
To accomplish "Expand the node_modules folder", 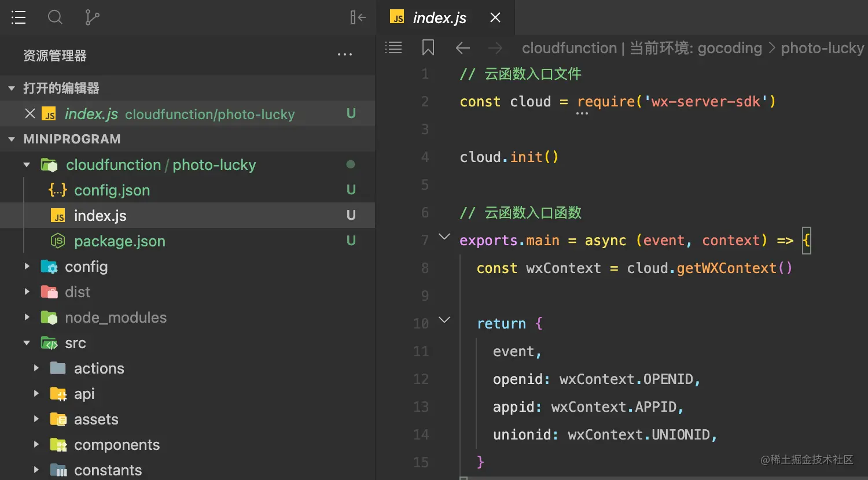I will click(27, 317).
